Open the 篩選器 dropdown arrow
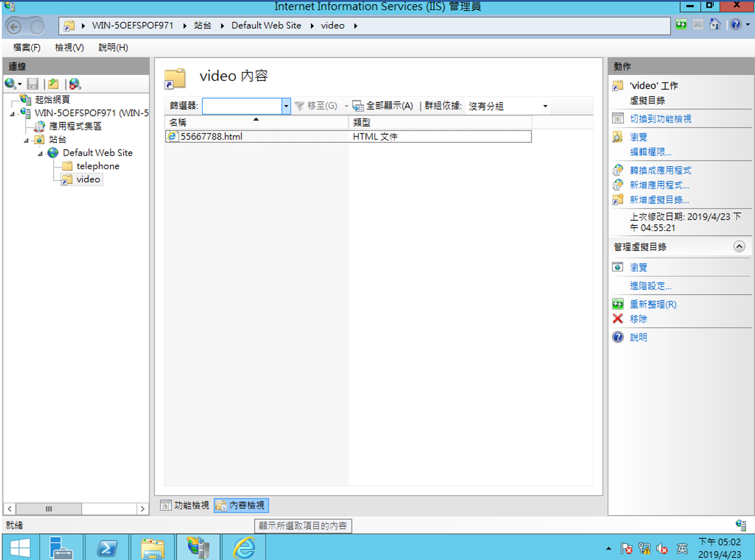755x560 pixels. coord(287,106)
